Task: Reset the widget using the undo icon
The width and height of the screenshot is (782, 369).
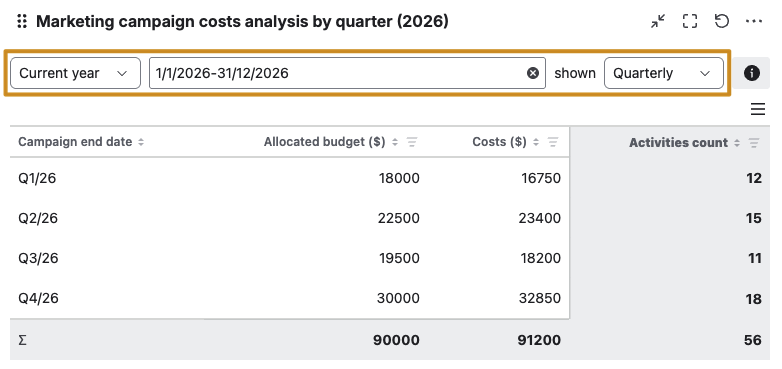Action: tap(722, 21)
